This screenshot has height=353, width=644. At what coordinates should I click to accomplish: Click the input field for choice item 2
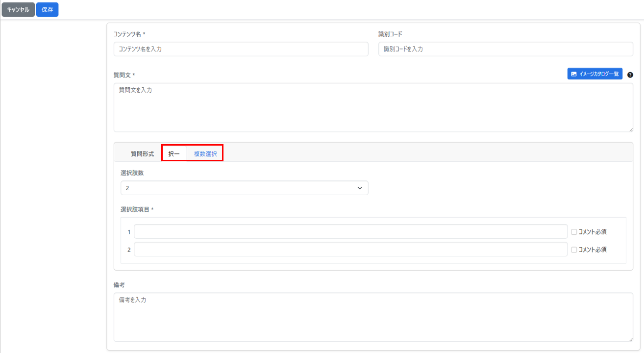pos(350,250)
